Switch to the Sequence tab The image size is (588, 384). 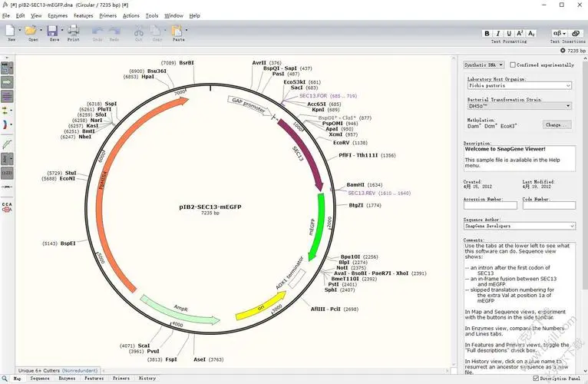point(40,379)
